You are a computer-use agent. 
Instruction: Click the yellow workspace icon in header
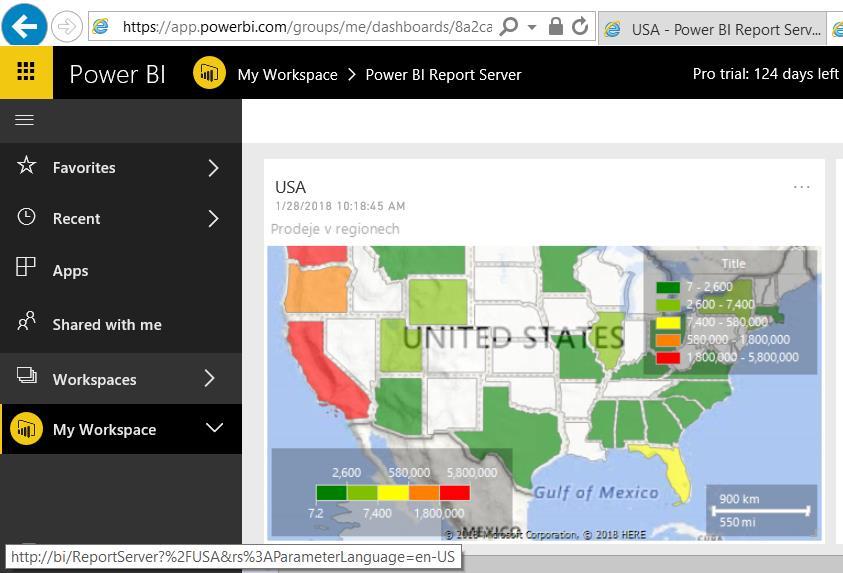(209, 73)
